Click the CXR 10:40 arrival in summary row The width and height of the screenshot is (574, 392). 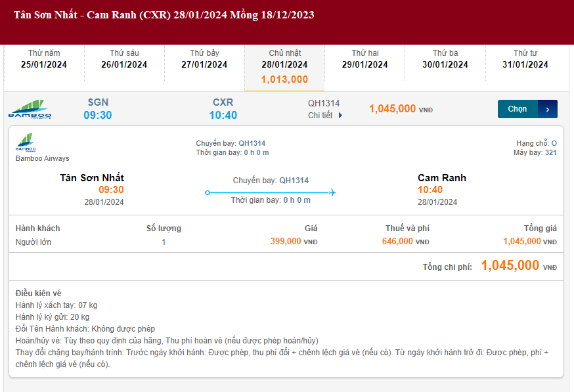click(223, 109)
